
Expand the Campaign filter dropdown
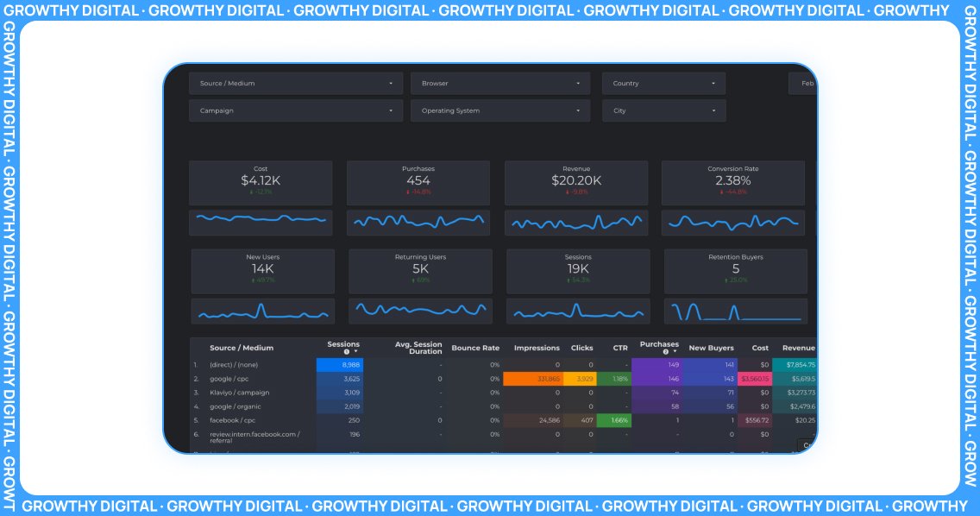coord(296,111)
